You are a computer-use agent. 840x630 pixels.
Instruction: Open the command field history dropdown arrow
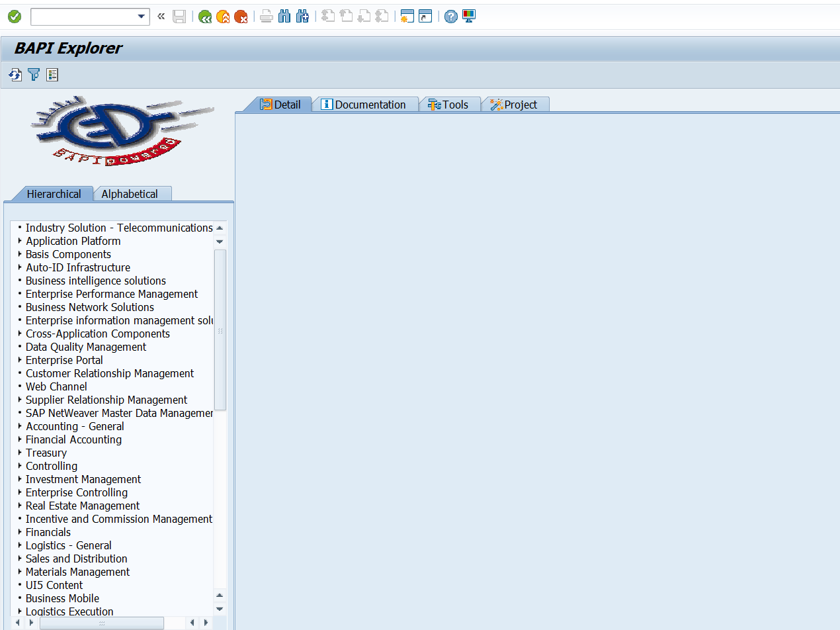click(x=142, y=17)
